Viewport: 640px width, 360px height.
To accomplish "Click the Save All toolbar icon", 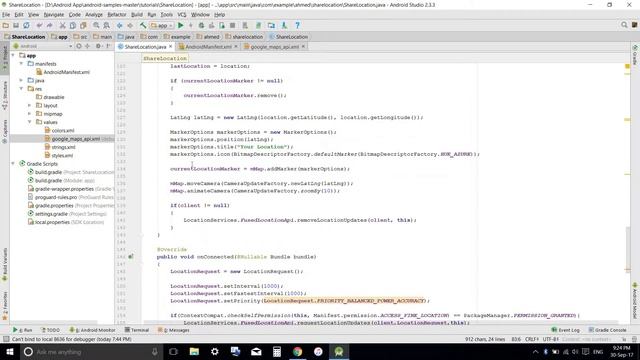I will pos(16,25).
